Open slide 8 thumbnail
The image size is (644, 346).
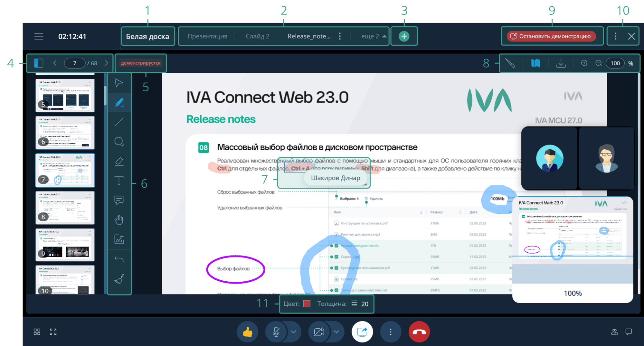point(65,208)
